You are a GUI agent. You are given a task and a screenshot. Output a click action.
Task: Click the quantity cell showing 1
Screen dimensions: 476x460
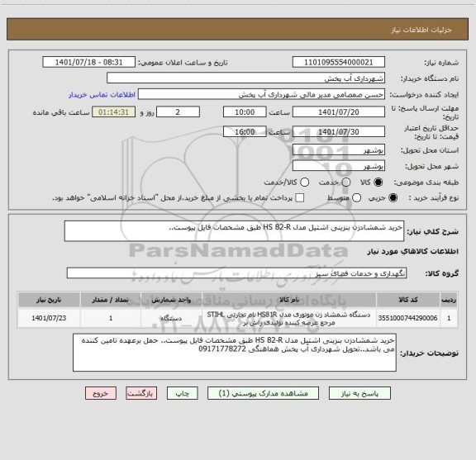point(111,318)
